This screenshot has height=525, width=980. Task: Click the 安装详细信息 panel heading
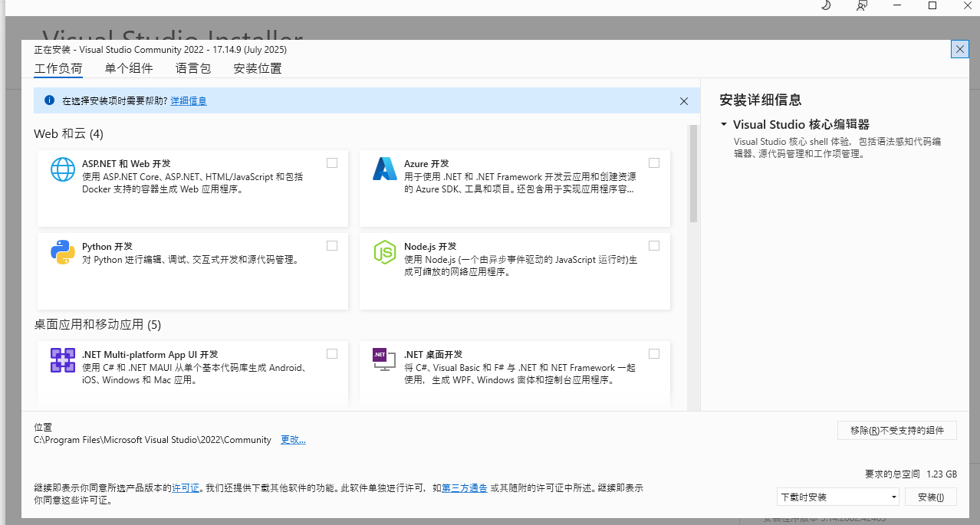click(x=761, y=100)
